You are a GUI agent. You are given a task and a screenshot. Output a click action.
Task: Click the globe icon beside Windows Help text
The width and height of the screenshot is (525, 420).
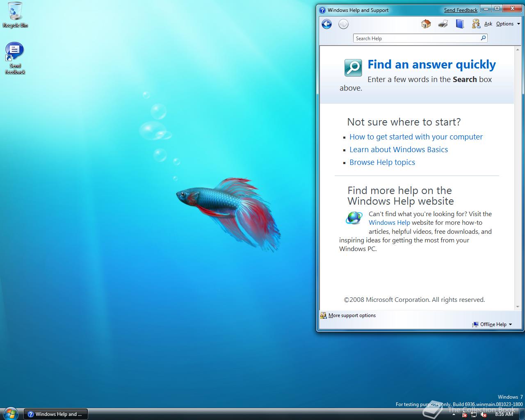tap(354, 218)
